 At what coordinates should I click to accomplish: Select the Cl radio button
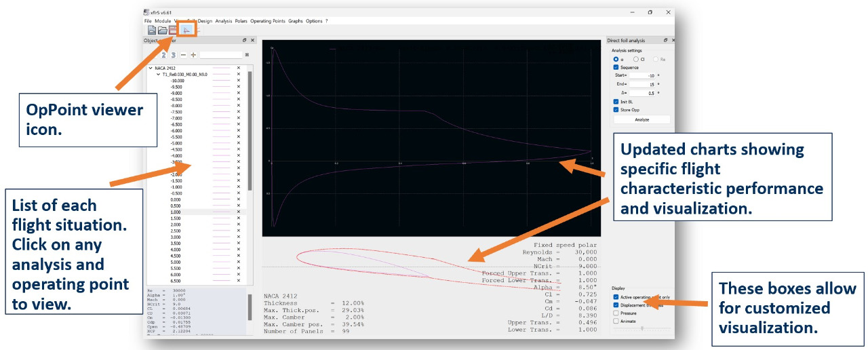pos(635,59)
